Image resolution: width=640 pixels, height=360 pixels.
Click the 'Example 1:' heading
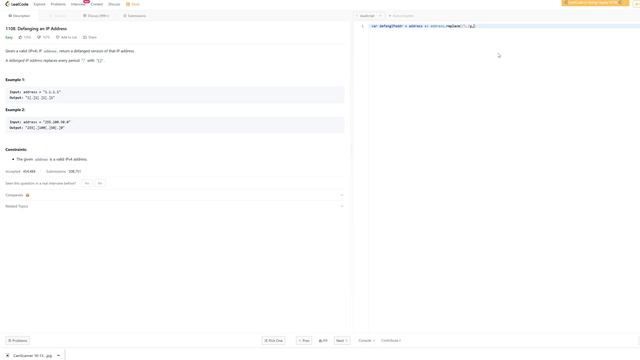(15, 80)
